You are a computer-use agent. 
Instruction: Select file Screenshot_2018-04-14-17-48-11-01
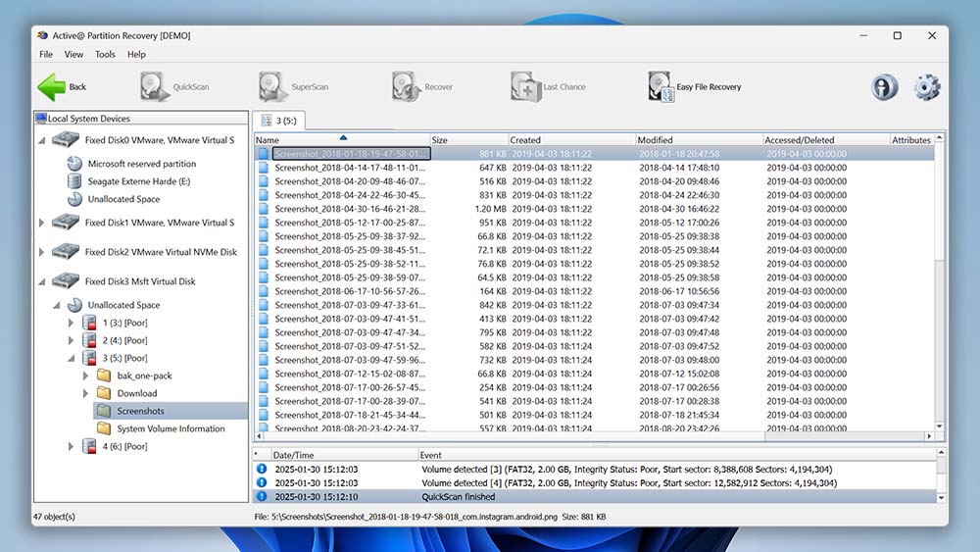(x=350, y=168)
